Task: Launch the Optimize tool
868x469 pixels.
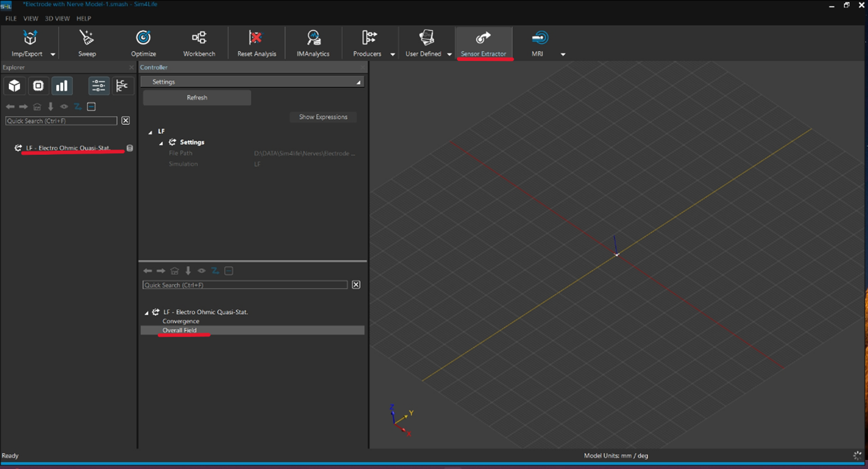Action: click(x=143, y=43)
